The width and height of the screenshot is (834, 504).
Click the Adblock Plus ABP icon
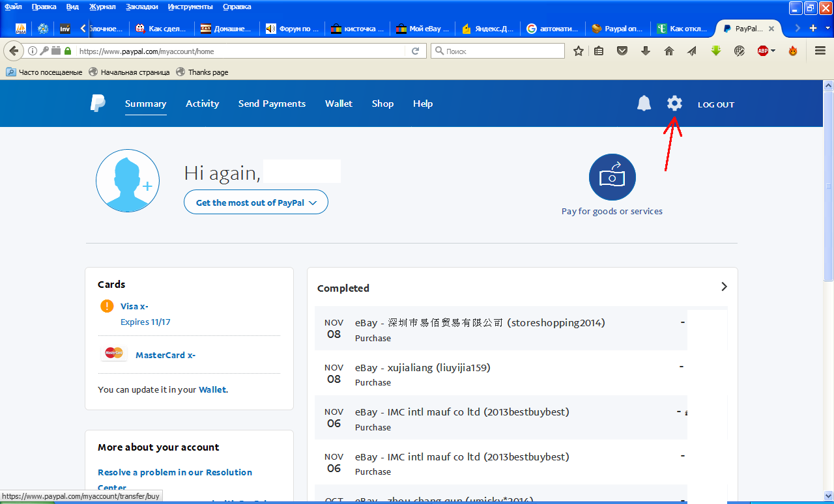tap(763, 51)
